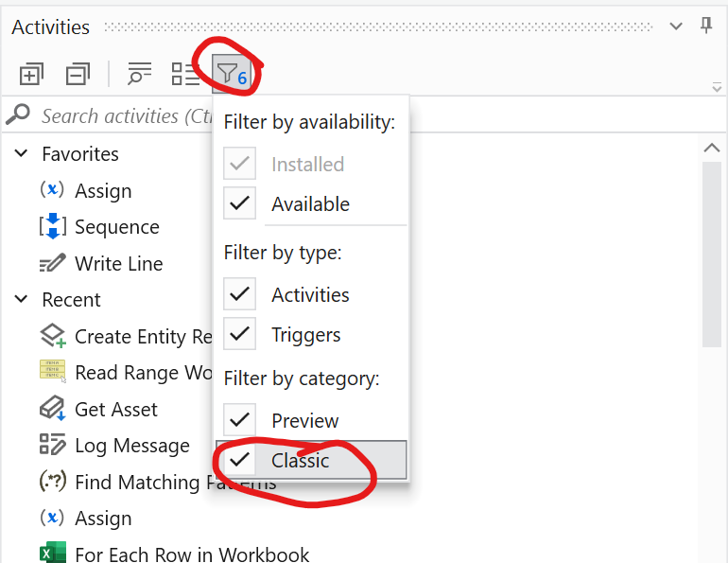
Task: Click the Read Range Workbook icon
Action: pos(52,372)
